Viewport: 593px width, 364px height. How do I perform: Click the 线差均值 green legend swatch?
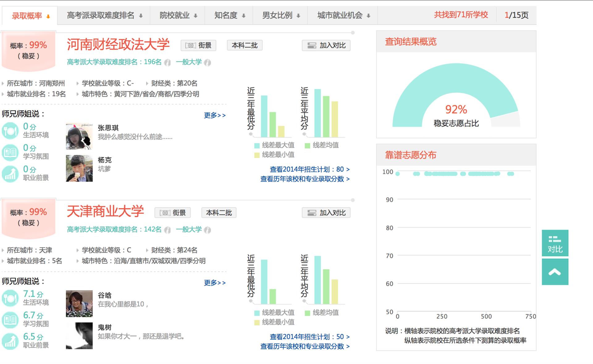(307, 145)
